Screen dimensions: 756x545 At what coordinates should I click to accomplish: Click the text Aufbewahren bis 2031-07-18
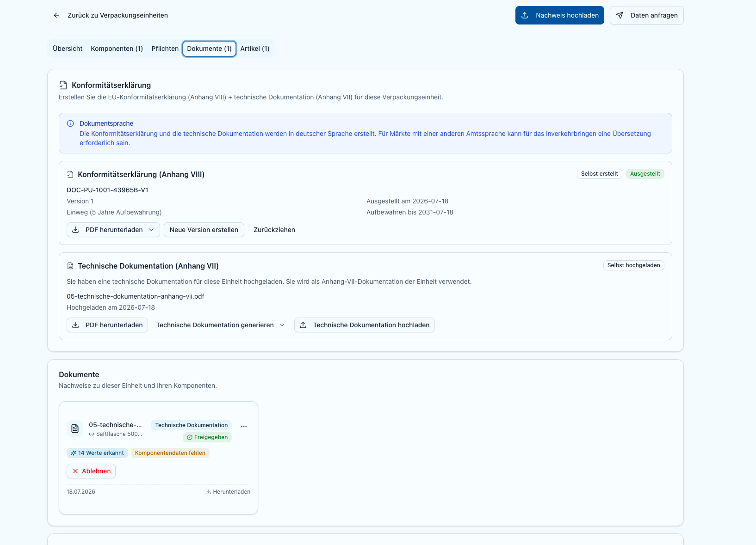410,212
